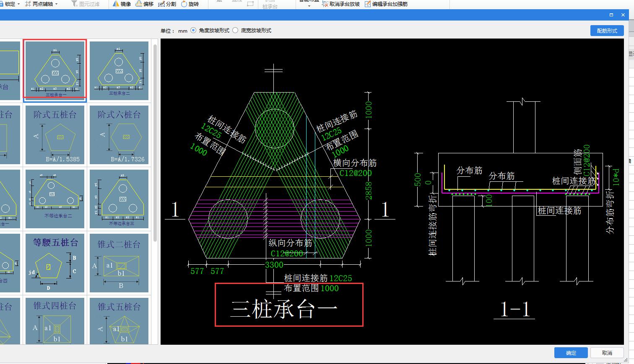
Task: Select the 不等边承台二 thumbnail
Action: (55, 199)
